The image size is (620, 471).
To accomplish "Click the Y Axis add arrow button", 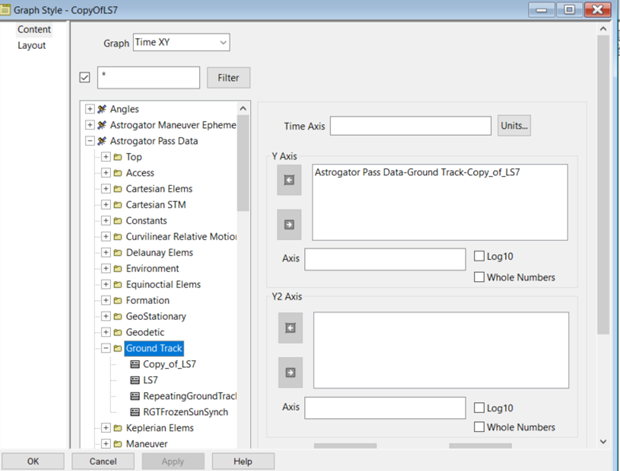I will 289,224.
